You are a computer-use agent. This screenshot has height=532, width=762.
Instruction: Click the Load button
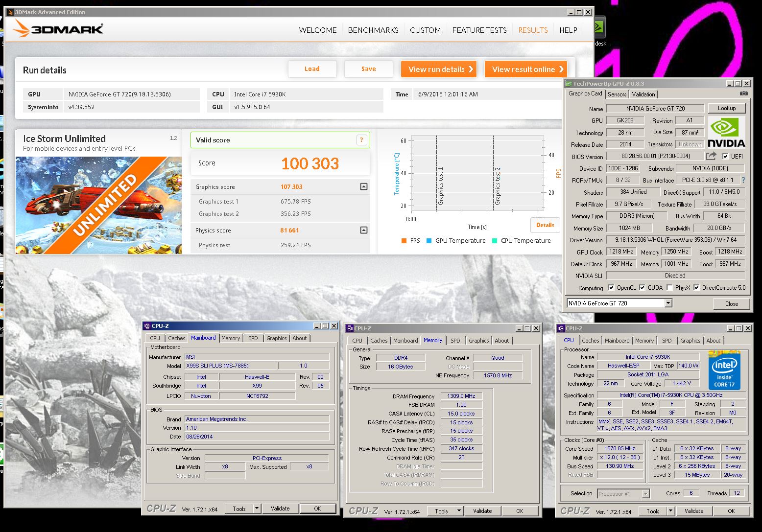pyautogui.click(x=312, y=69)
